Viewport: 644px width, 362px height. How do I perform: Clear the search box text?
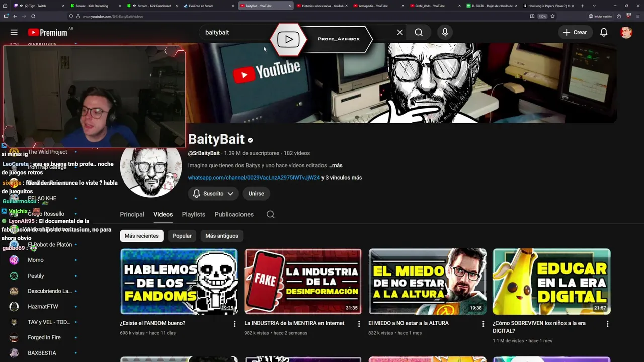pyautogui.click(x=400, y=32)
